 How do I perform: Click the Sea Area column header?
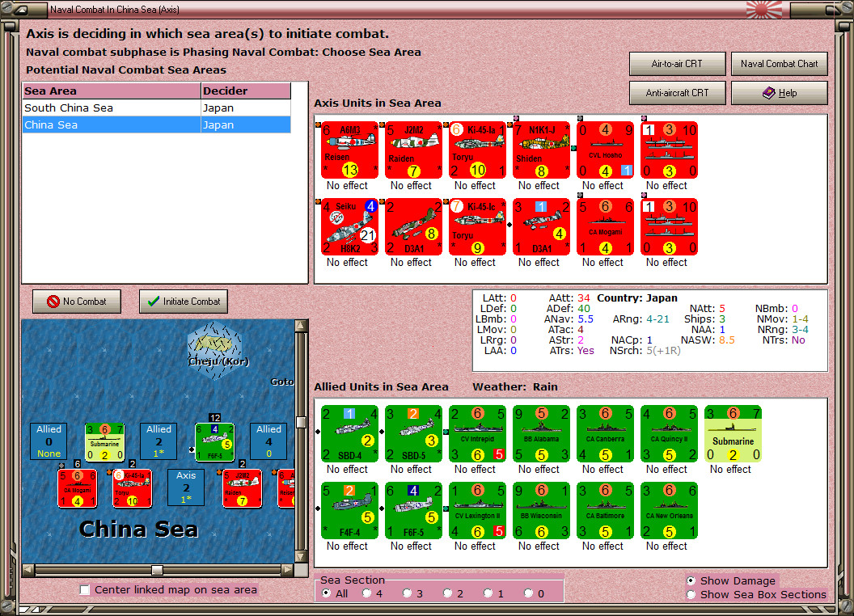click(x=112, y=91)
